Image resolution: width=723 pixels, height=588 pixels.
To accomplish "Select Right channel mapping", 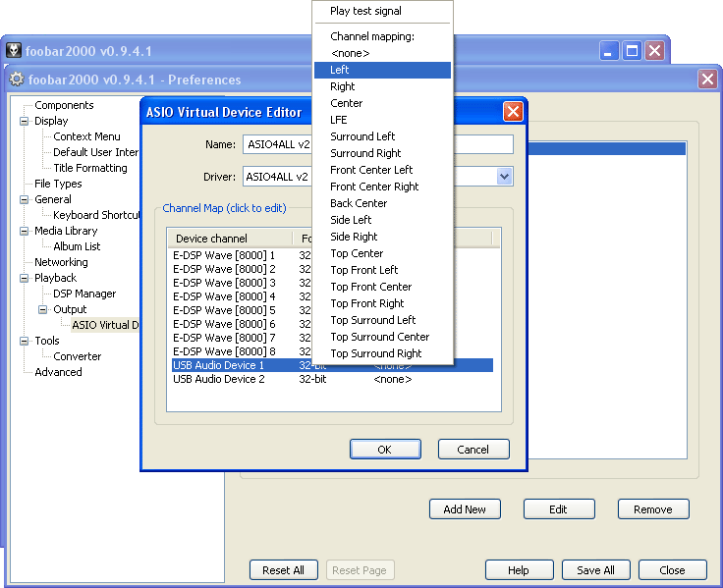I will [383, 86].
